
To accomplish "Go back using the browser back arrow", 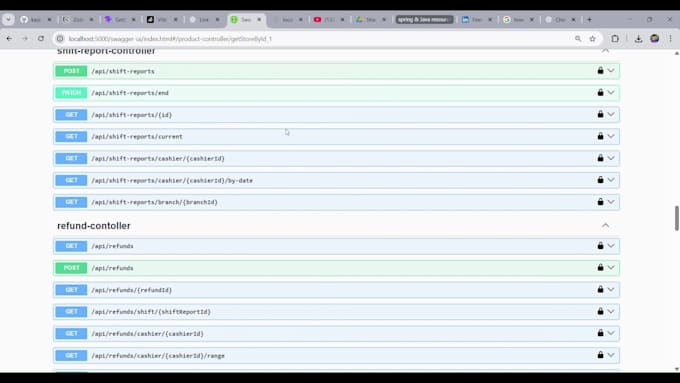I will 9,39.
